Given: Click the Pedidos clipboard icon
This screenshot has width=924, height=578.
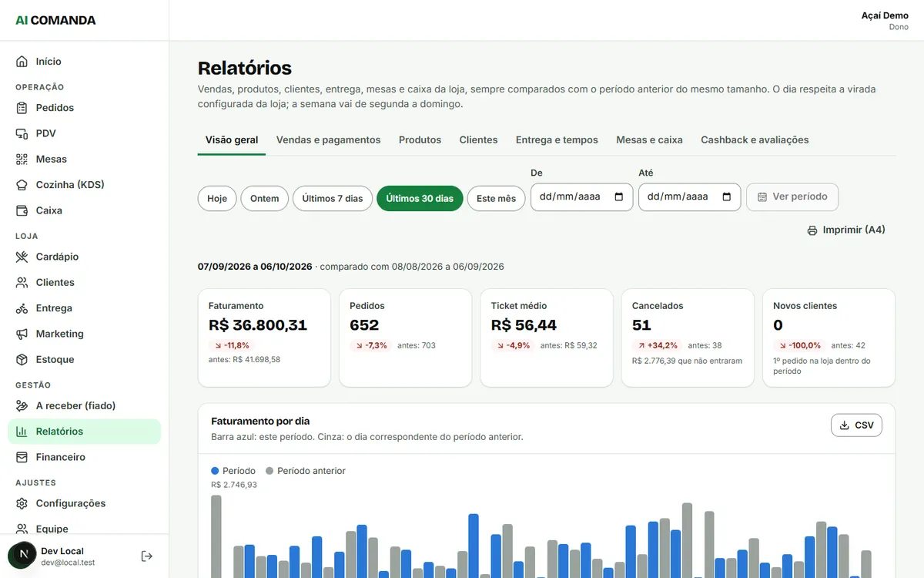Looking at the screenshot, I should 22,108.
